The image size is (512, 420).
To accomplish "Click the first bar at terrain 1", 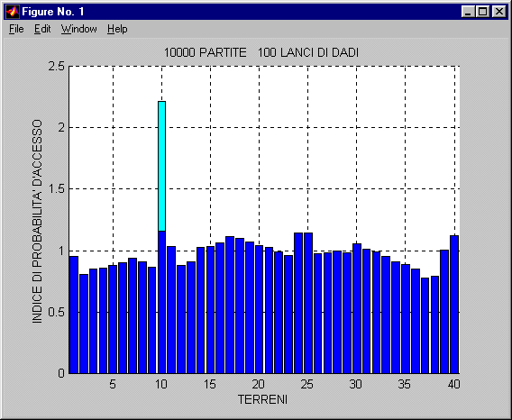I will [x=74, y=315].
